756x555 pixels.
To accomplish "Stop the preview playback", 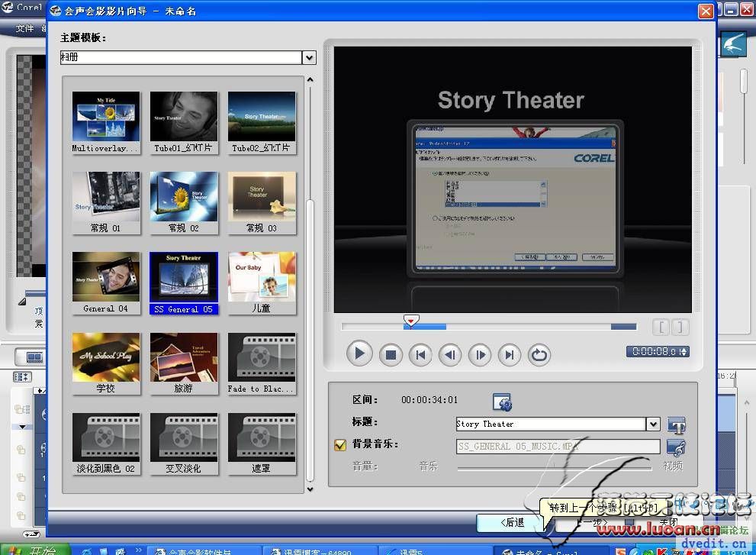I will pyautogui.click(x=391, y=355).
